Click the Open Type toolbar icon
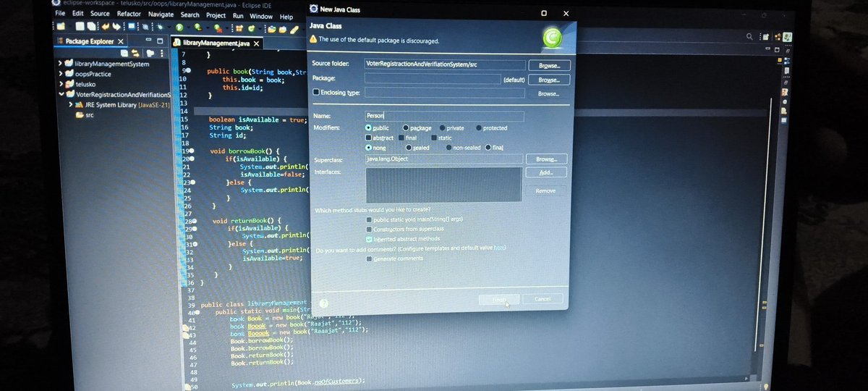868x391 pixels. pos(271,28)
